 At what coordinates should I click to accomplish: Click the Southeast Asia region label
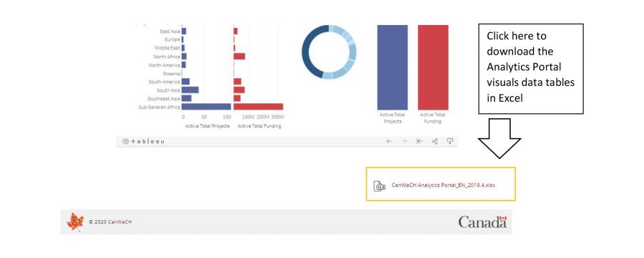coord(164,99)
